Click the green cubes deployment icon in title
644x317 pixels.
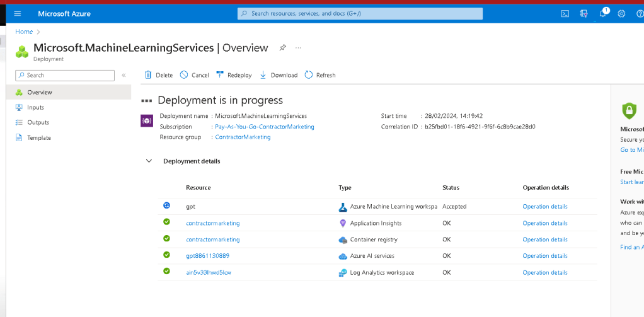(22, 51)
